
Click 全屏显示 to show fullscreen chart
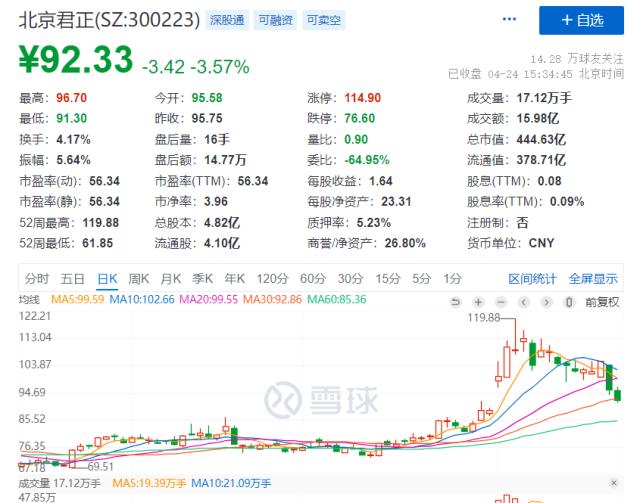tap(593, 278)
